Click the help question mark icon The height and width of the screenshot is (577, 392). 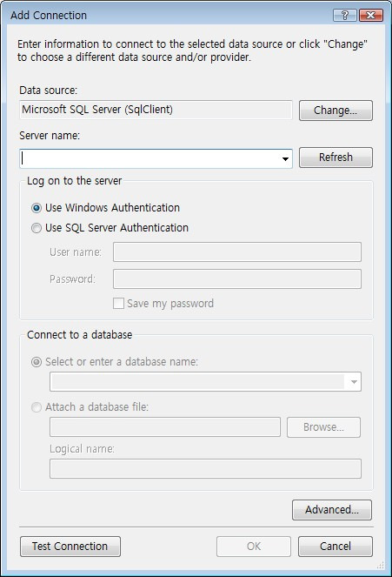344,15
